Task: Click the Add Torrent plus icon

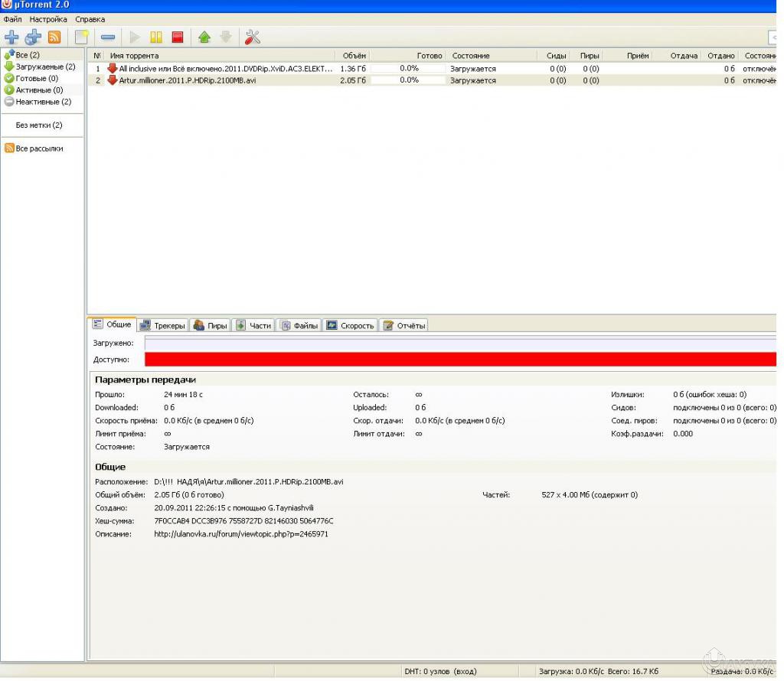Action: tap(11, 37)
